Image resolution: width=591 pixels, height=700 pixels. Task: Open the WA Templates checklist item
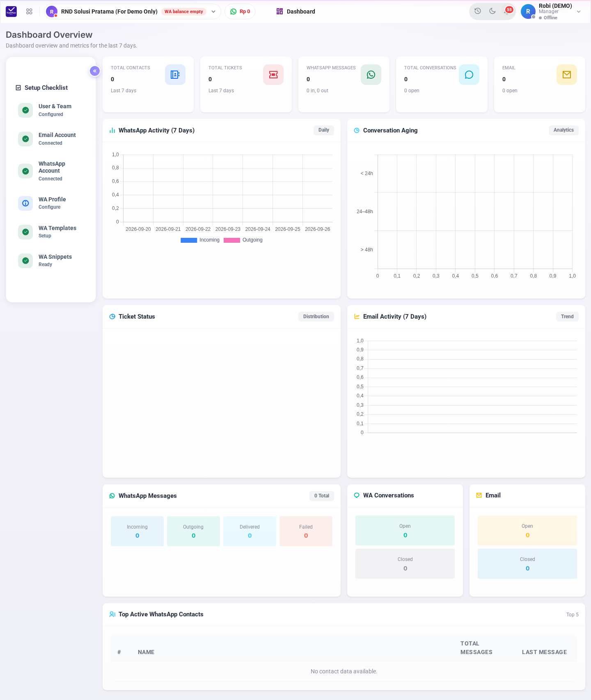tap(51, 232)
